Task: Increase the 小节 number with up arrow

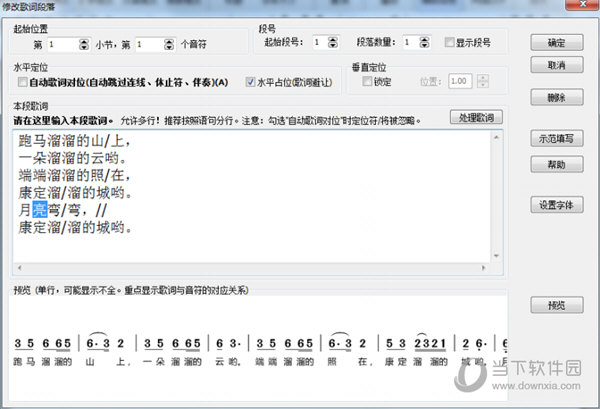Action: pos(84,41)
